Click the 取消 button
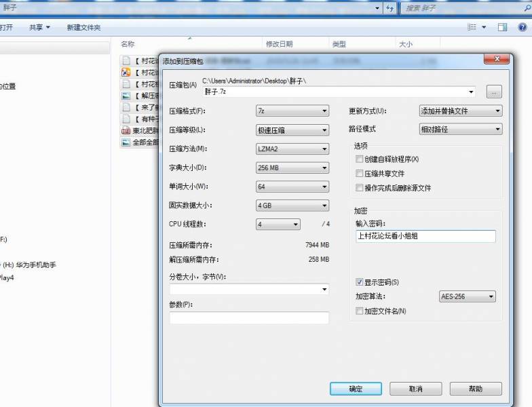 click(415, 389)
